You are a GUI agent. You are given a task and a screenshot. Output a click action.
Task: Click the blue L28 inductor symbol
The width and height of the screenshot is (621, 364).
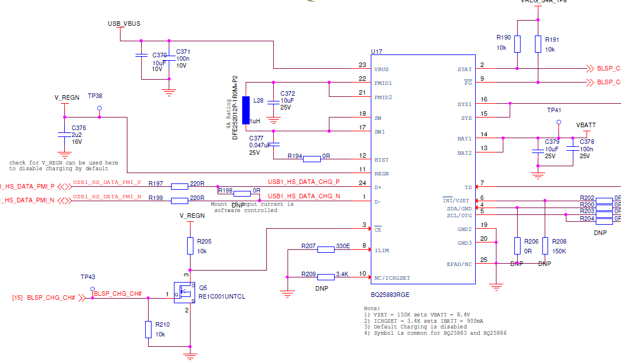pyautogui.click(x=246, y=110)
